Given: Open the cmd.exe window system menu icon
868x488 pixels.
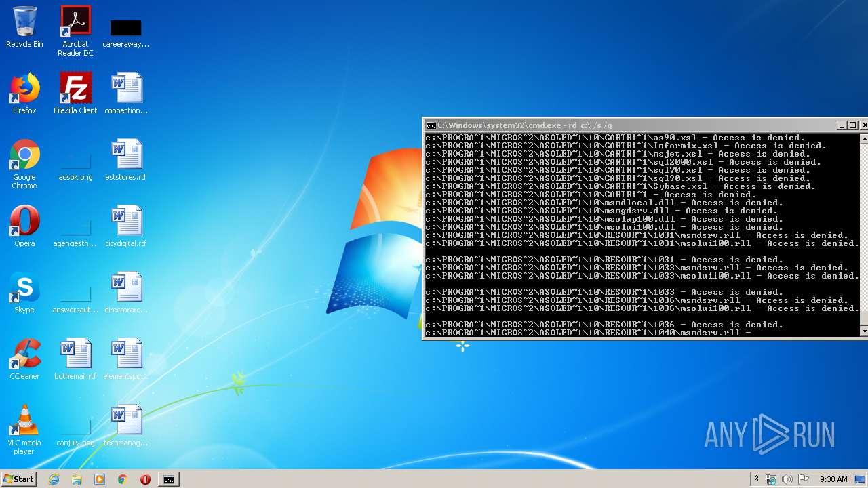Looking at the screenshot, I should [431, 125].
